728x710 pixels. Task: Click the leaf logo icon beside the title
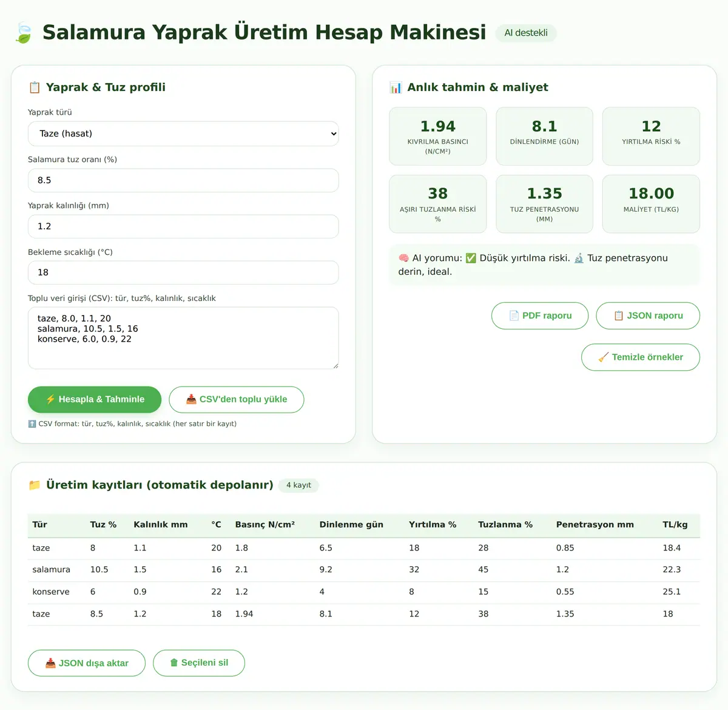[24, 33]
